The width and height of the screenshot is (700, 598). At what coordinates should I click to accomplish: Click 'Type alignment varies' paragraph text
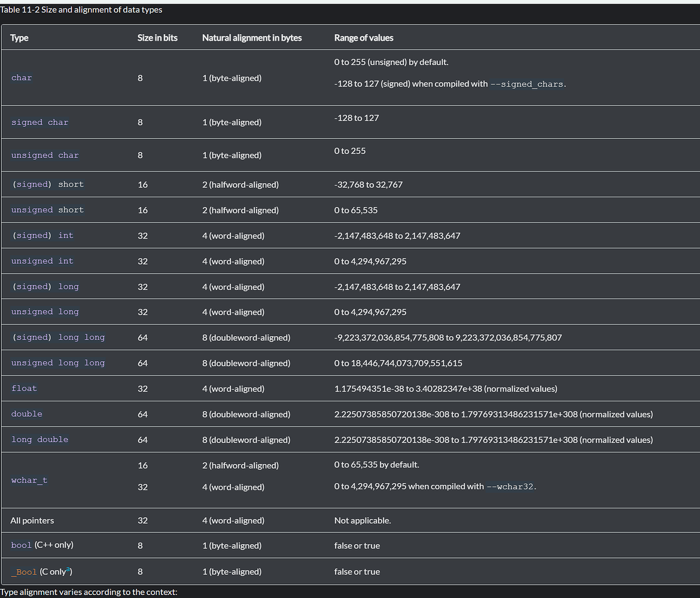coord(89,592)
